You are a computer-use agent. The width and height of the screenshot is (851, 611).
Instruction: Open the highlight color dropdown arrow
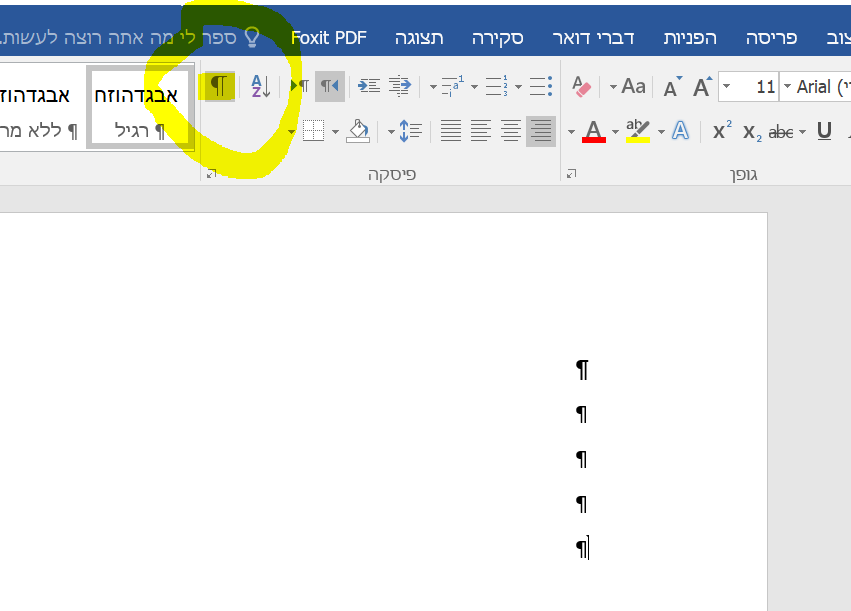(615, 132)
